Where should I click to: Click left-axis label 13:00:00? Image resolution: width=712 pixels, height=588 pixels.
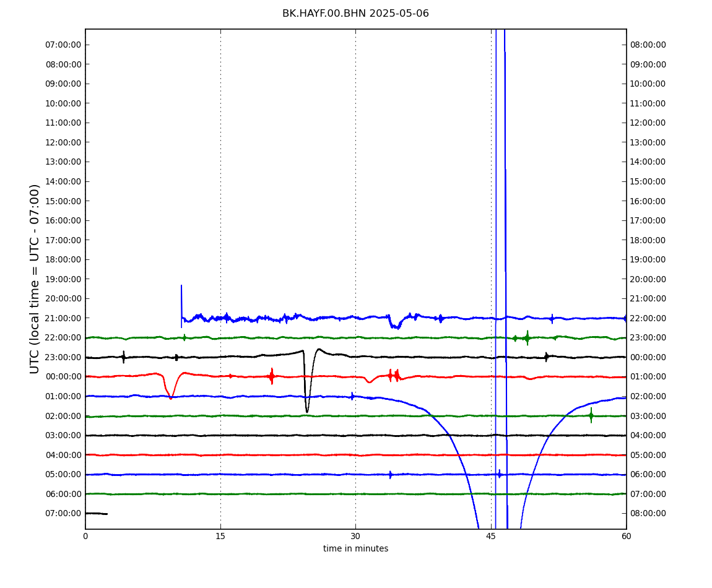point(64,162)
